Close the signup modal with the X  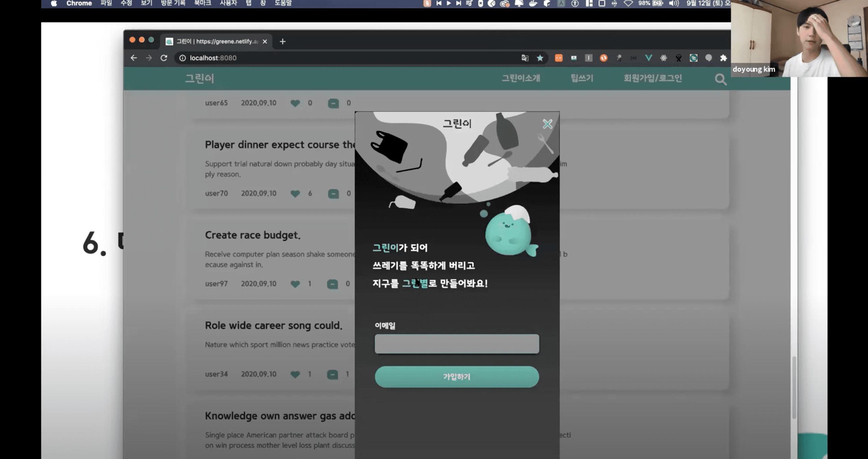(x=547, y=124)
